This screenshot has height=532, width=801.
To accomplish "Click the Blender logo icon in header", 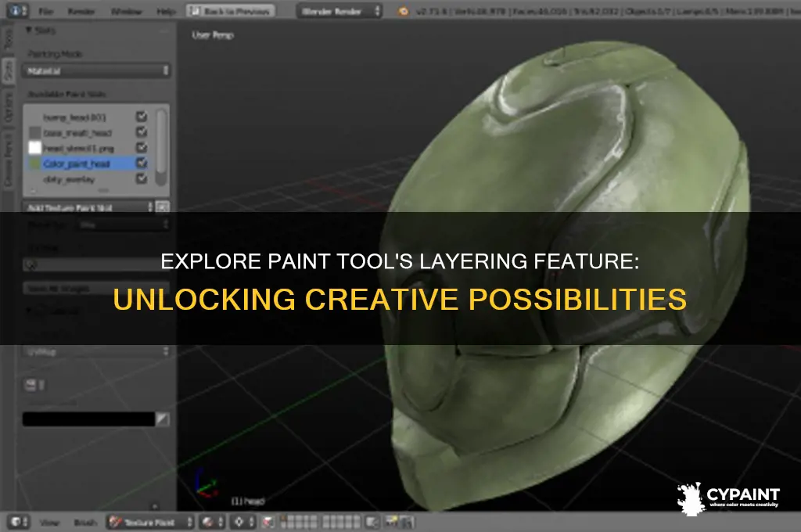I will pos(403,11).
